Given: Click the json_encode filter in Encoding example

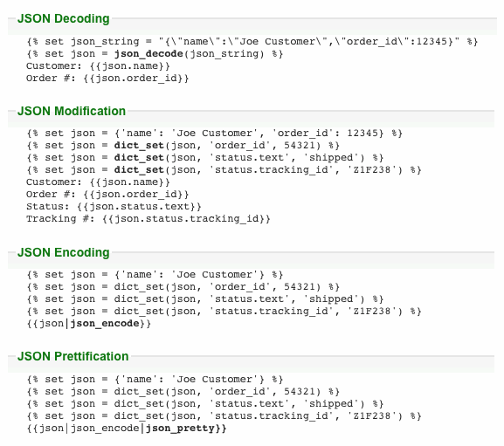Looking at the screenshot, I should pos(105,323).
